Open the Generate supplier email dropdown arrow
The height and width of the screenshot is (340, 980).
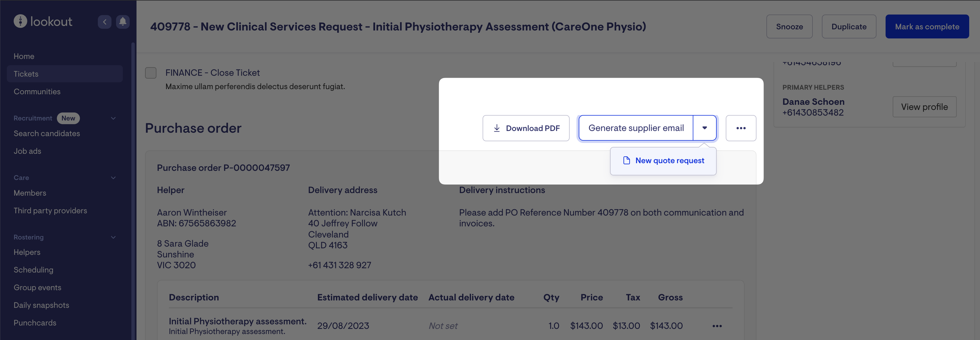coord(704,128)
